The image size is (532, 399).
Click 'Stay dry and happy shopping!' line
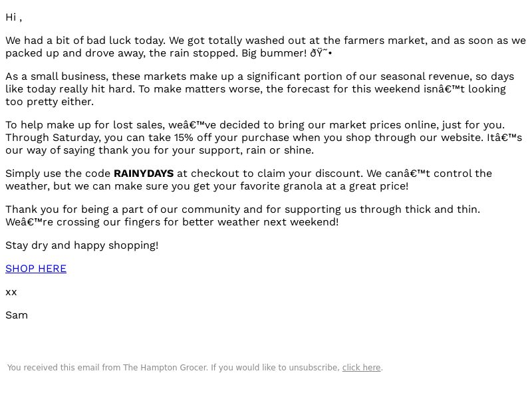(x=82, y=245)
